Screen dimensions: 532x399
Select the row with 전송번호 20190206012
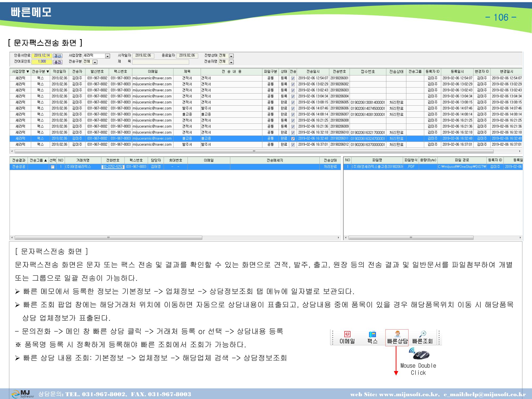click(266, 144)
